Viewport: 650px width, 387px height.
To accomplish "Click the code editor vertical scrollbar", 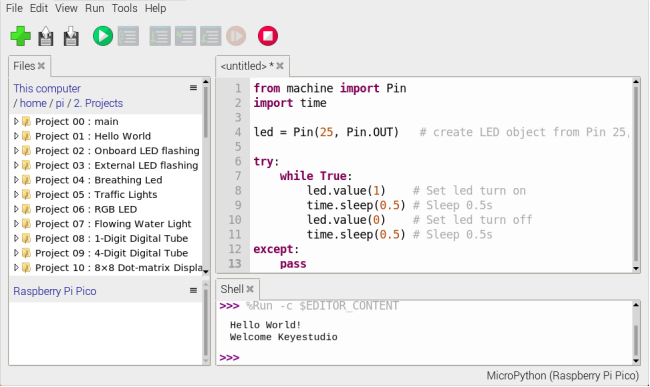I will point(636,174).
